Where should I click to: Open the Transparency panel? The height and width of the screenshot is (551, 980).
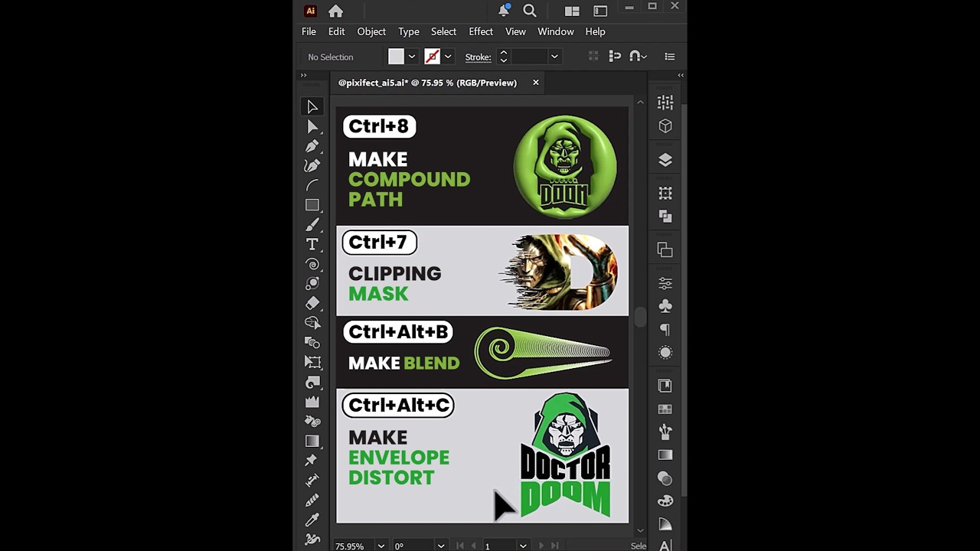(665, 478)
